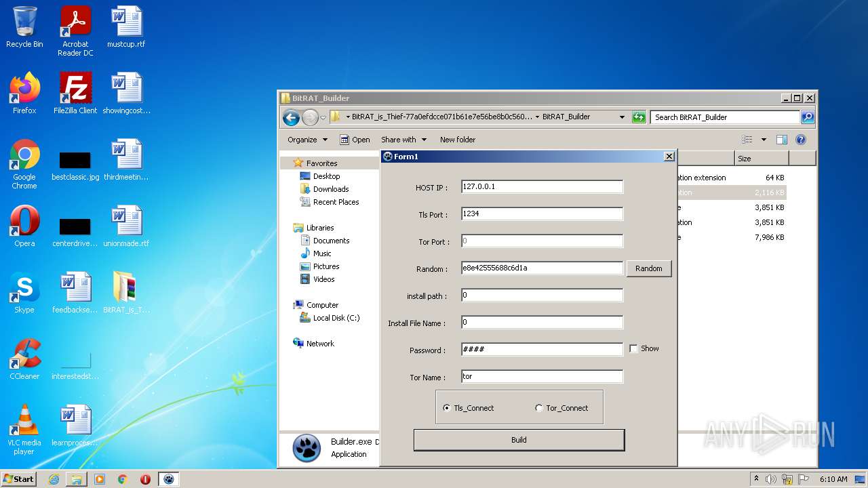The width and height of the screenshot is (868, 488).
Task: Click the HOST IP input field
Action: pos(542,186)
